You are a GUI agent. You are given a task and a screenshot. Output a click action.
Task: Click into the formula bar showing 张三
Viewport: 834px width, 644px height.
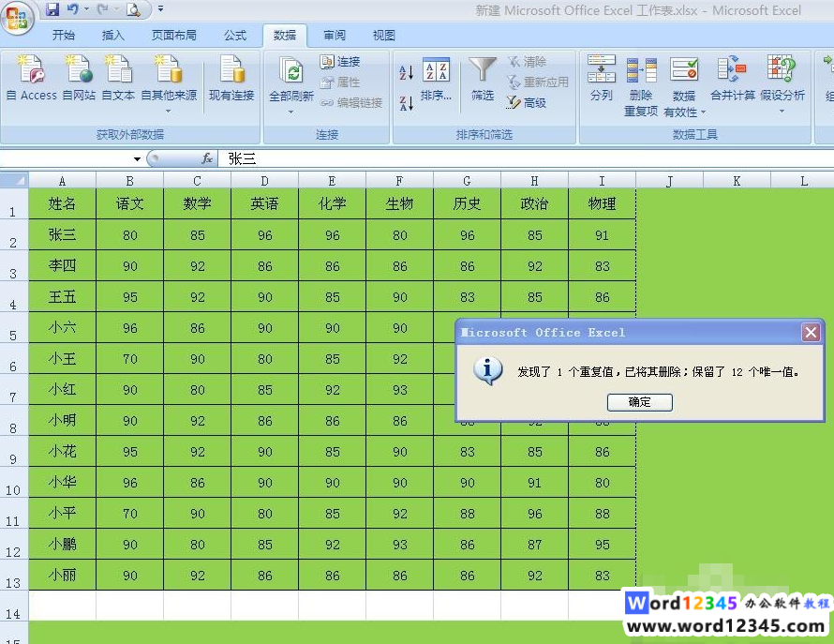click(524, 158)
